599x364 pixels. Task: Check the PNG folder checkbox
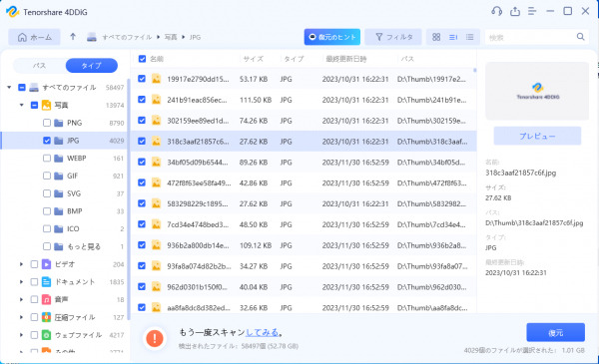(x=47, y=123)
